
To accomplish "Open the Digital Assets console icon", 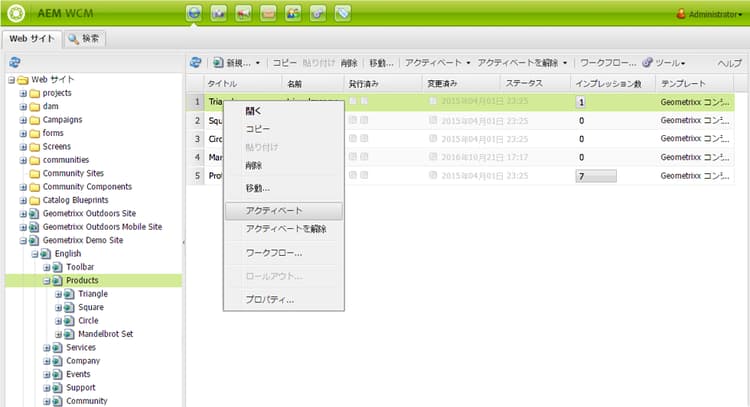I will click(x=219, y=13).
